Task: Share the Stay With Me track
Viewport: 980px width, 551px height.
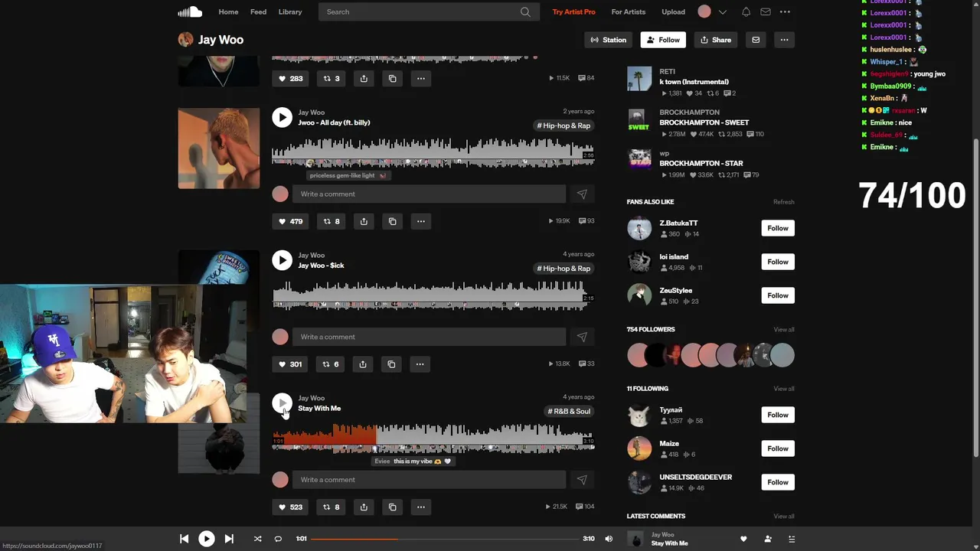Action: pos(364,507)
